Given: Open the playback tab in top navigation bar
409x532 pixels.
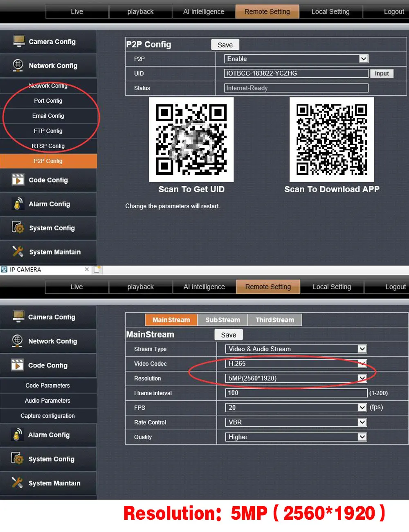Looking at the screenshot, I should pos(140,11).
